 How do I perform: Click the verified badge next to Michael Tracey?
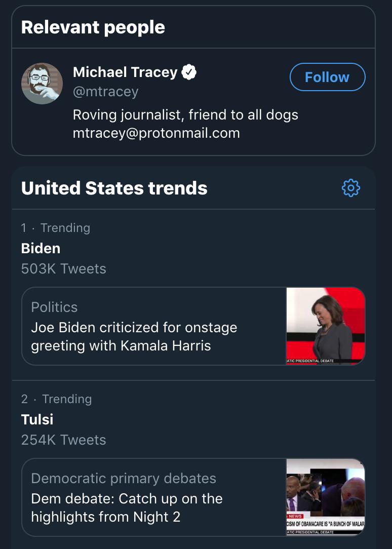(189, 72)
